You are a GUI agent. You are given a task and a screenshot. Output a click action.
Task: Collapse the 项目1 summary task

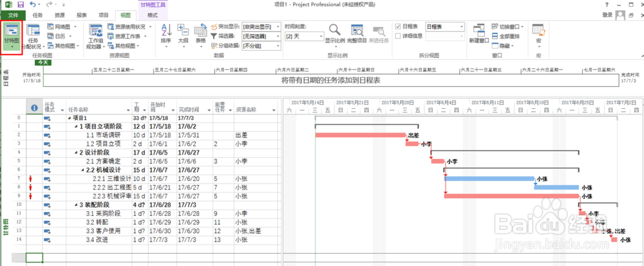pyautogui.click(x=69, y=119)
